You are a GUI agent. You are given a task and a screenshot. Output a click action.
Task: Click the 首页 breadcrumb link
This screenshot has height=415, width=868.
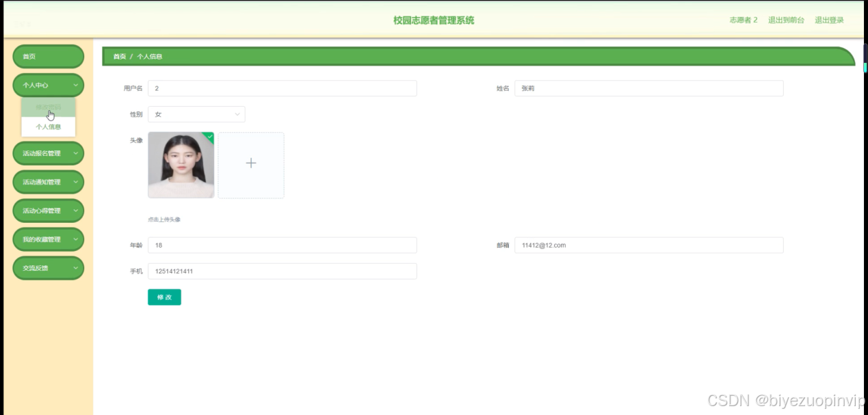120,57
